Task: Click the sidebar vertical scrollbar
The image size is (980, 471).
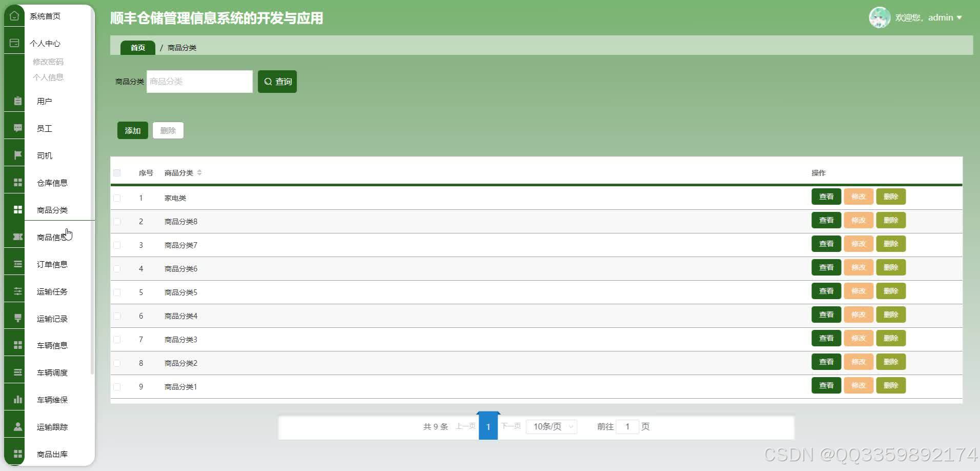Action: tap(92, 190)
